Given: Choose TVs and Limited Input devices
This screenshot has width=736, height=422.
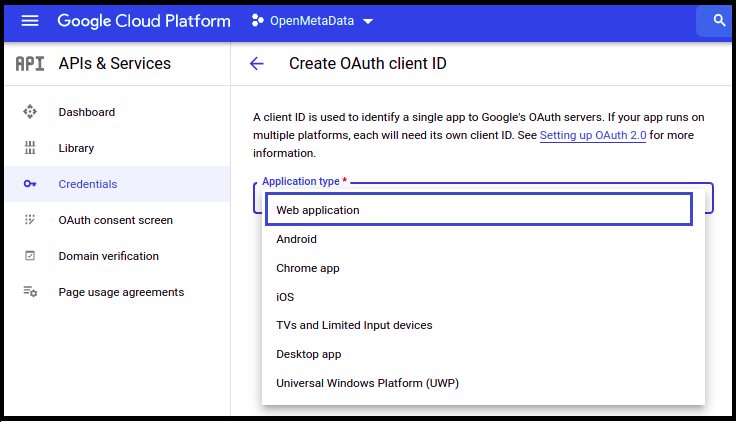Looking at the screenshot, I should (x=354, y=325).
